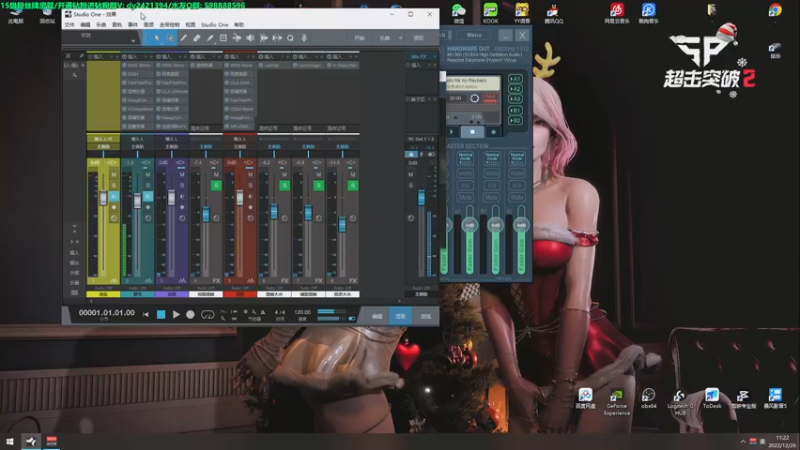Click Voicemeeter B2 fader gain knob

click(x=521, y=225)
